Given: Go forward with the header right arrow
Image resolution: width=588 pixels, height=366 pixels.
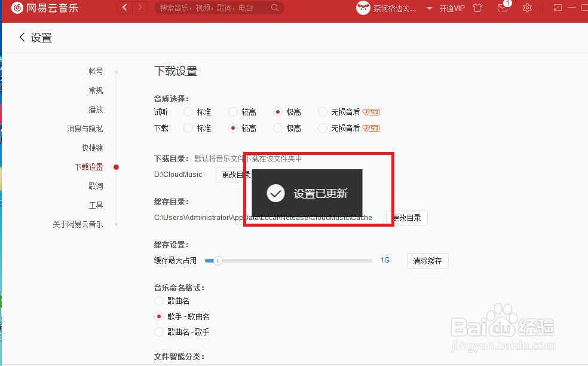Looking at the screenshot, I should tap(140, 8).
